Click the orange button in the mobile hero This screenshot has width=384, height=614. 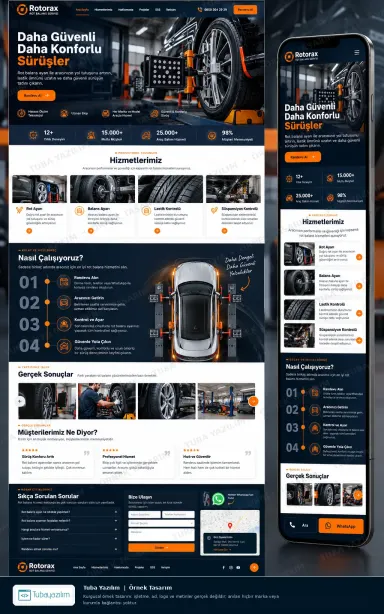(x=303, y=157)
